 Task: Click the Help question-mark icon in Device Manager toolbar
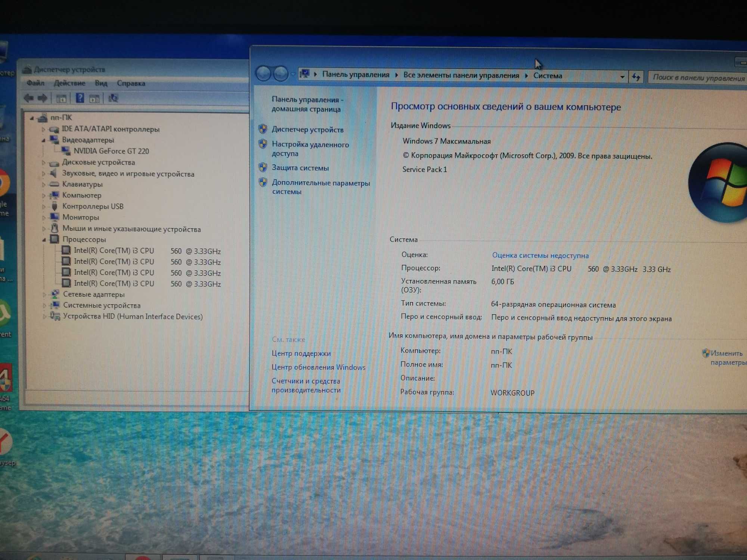(80, 98)
